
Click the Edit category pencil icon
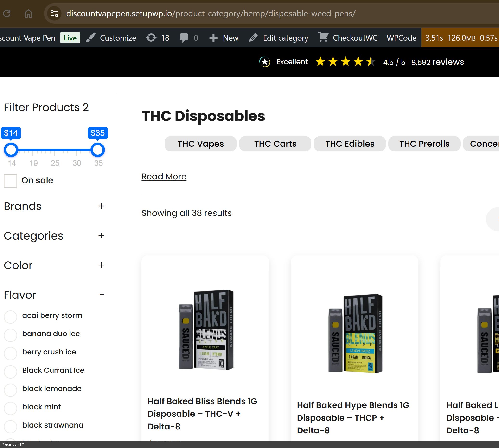point(253,38)
